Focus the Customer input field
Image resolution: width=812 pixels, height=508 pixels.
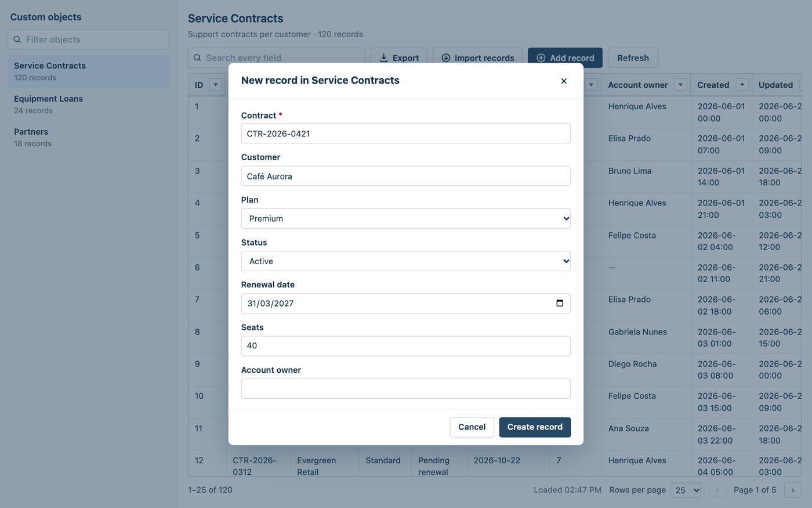click(406, 176)
